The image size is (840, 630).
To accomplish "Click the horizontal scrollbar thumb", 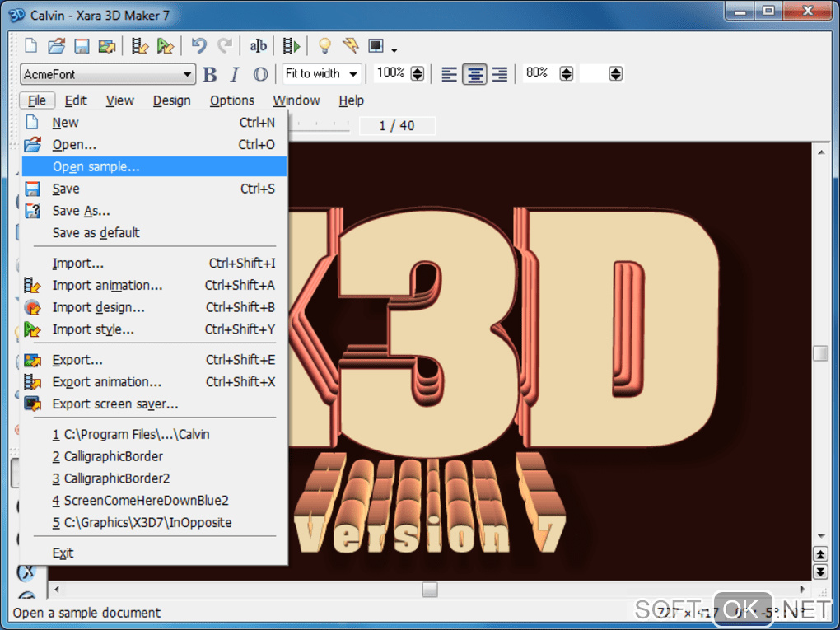I will (x=430, y=590).
